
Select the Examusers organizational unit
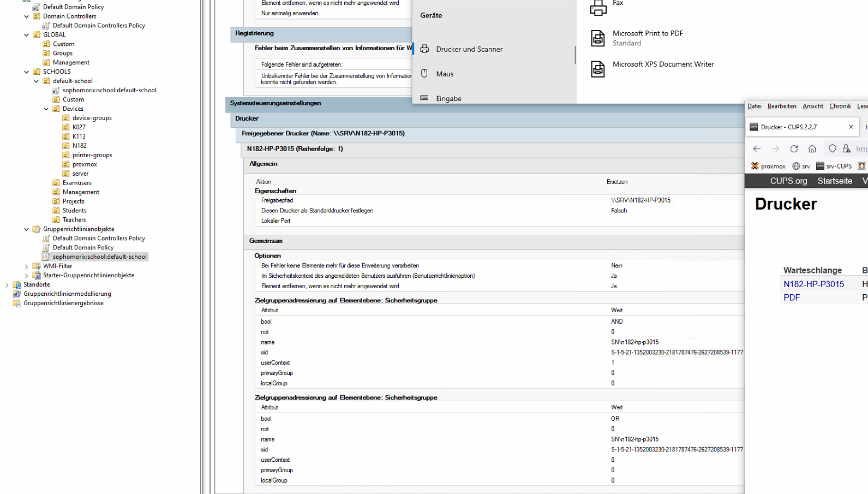pos(77,183)
